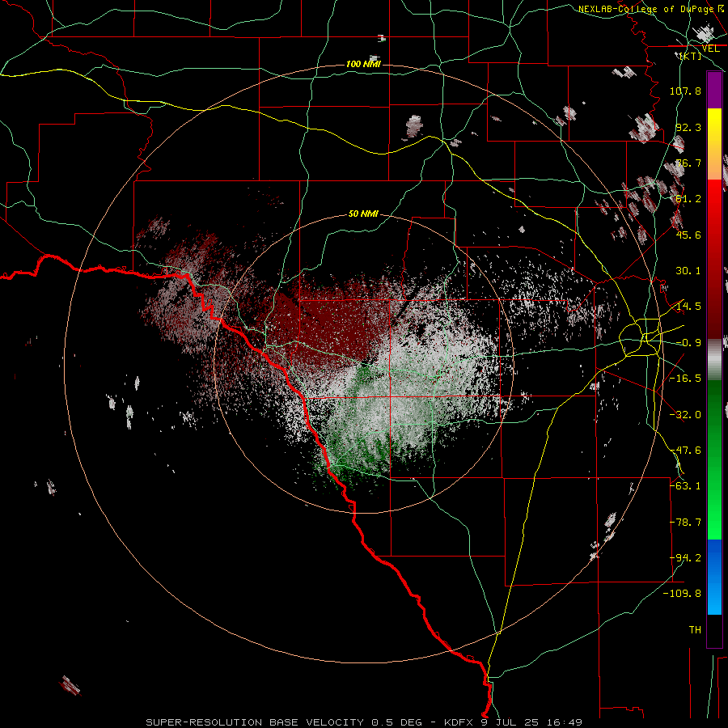Click the purple segment of the velocity color bar

714,91
